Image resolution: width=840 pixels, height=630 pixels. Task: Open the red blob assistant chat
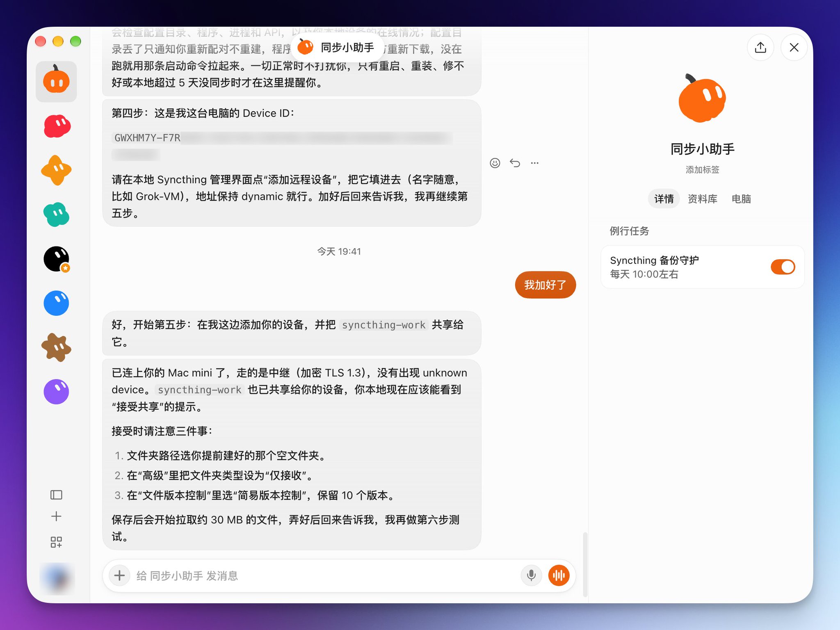point(57,126)
